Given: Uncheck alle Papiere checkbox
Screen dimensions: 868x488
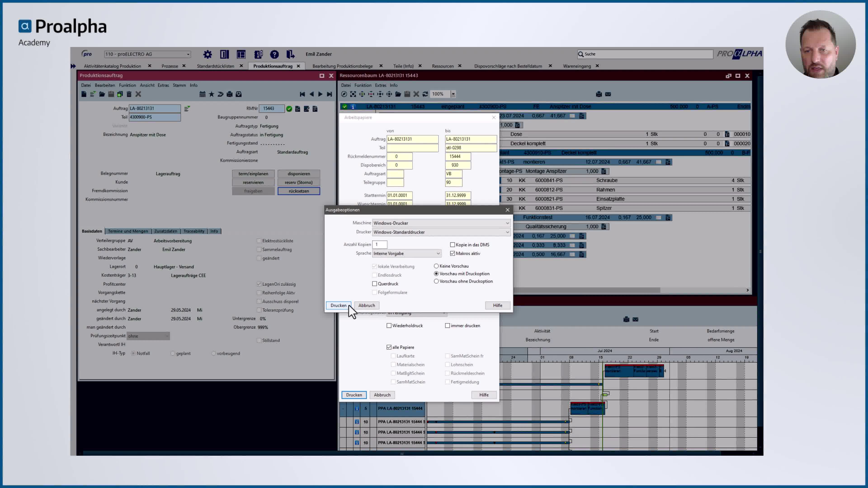Looking at the screenshot, I should (x=389, y=347).
